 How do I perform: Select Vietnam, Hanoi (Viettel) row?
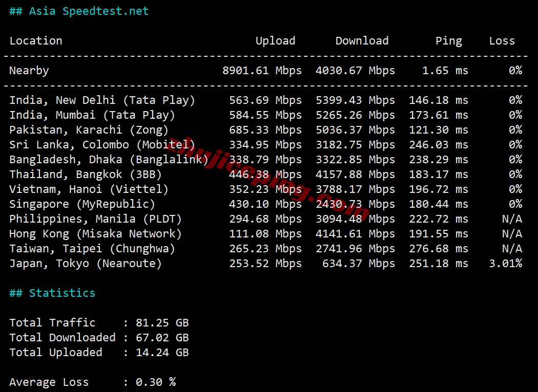coord(265,189)
